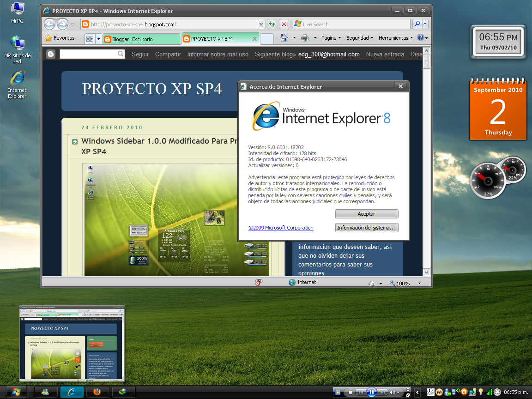532x399 pixels.
Task: Close the Acerca de Internet Explorer dialog
Action: [x=400, y=86]
